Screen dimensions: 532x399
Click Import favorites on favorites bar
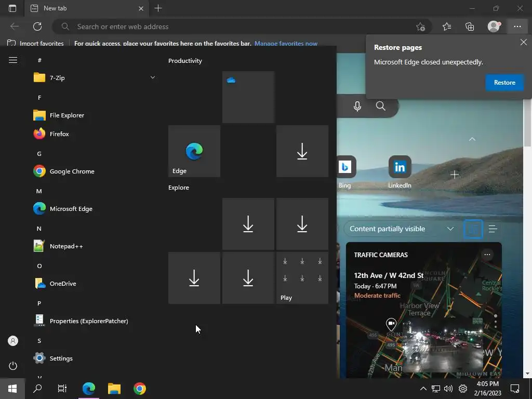pos(36,43)
